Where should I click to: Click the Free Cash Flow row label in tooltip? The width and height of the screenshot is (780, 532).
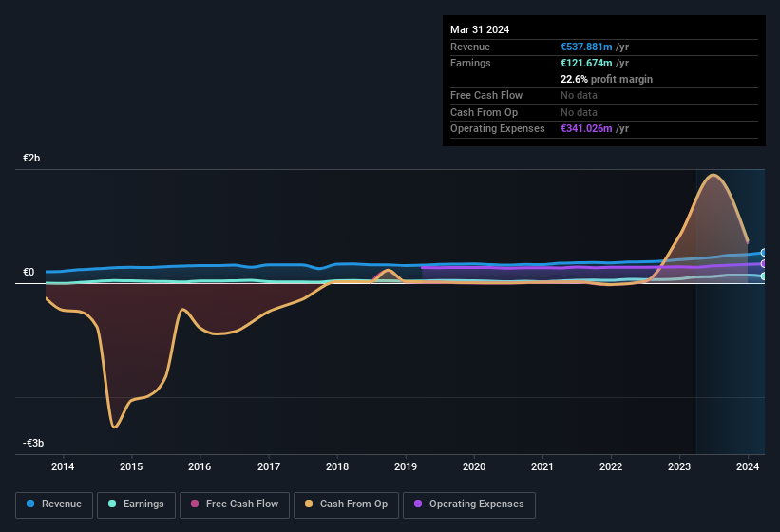486,95
